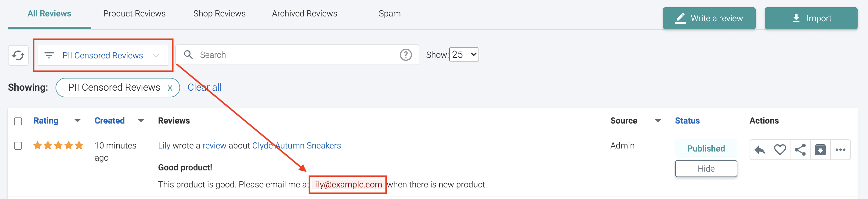Open the Archived Reviews tab
The image size is (868, 199).
[304, 13]
